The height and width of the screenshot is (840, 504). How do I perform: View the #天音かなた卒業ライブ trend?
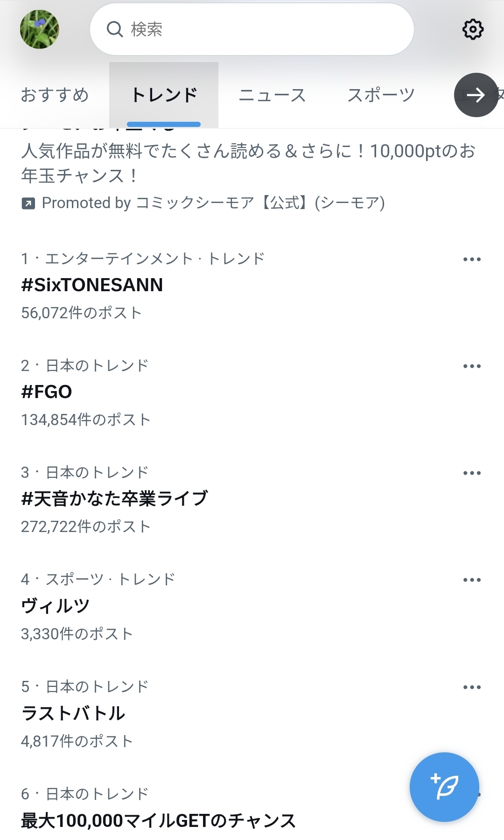(x=115, y=499)
